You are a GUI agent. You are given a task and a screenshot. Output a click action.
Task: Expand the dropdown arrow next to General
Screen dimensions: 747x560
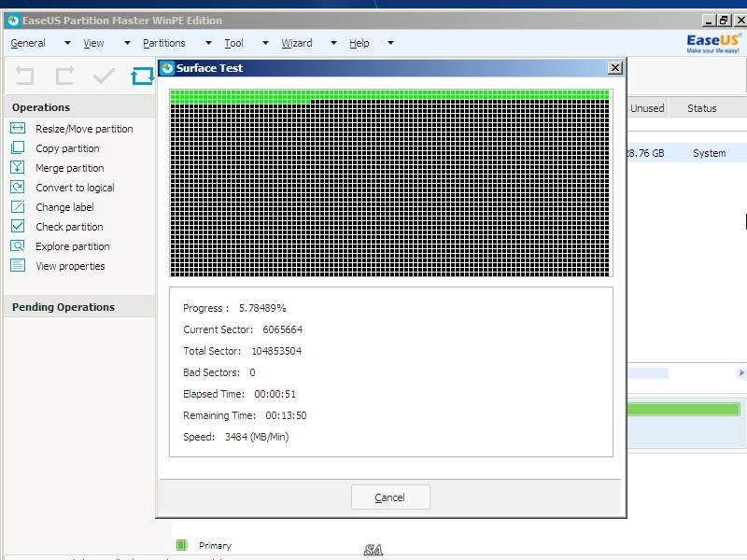coord(67,43)
